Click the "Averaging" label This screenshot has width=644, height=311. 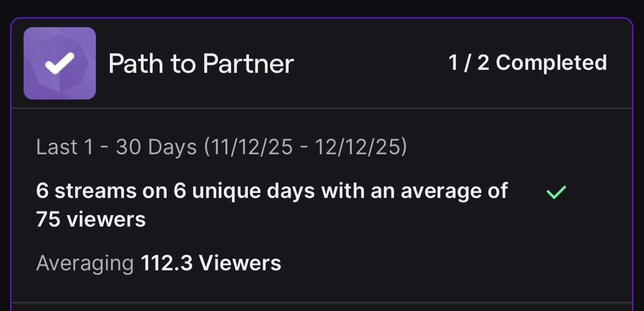click(x=85, y=263)
